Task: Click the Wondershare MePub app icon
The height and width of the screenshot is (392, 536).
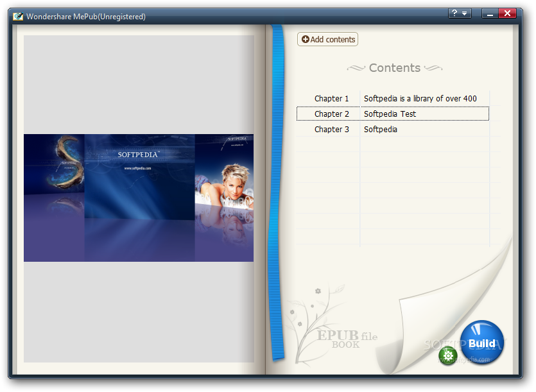Action: point(18,17)
